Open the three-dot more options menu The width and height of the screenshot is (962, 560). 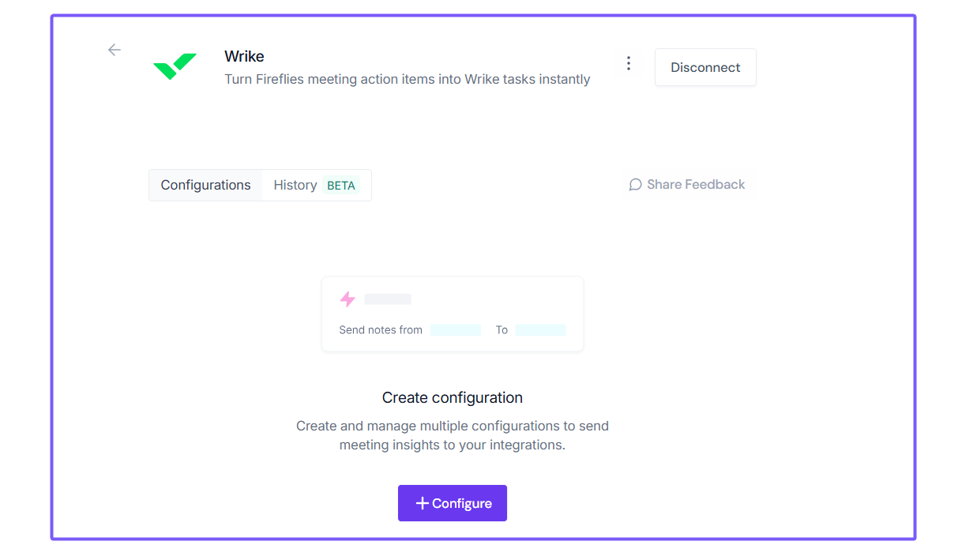[629, 63]
